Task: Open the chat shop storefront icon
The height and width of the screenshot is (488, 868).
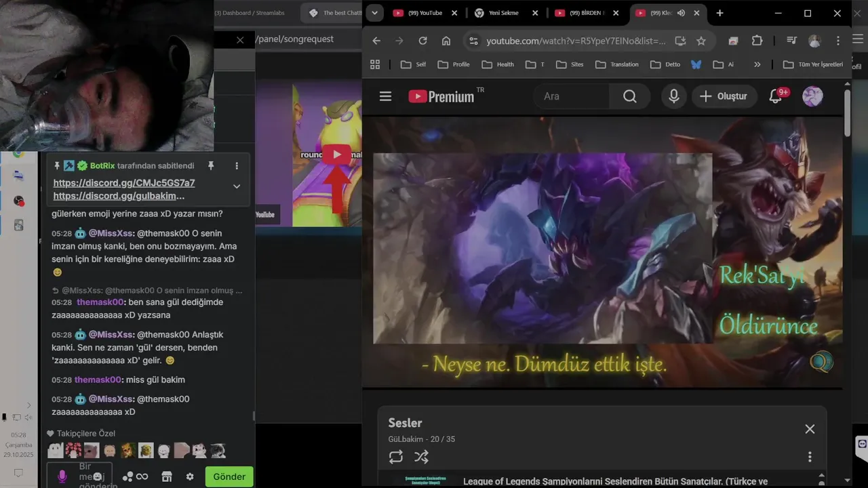Action: tap(167, 476)
